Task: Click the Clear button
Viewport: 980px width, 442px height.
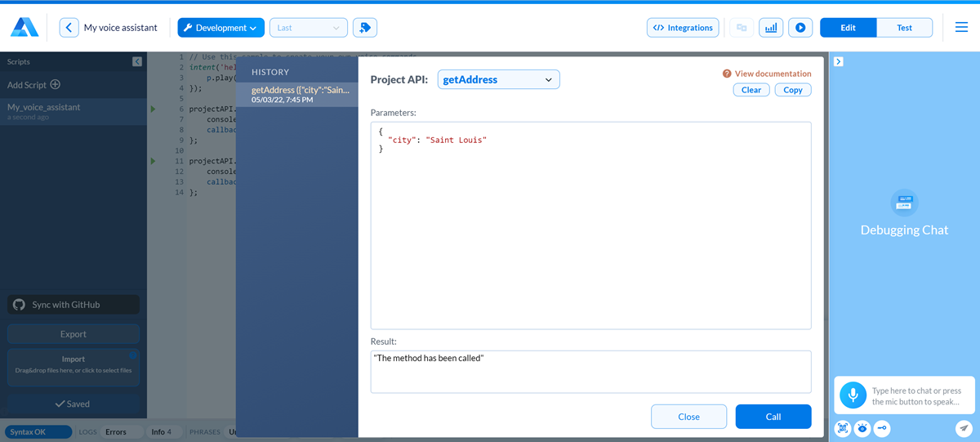Action: (x=751, y=90)
